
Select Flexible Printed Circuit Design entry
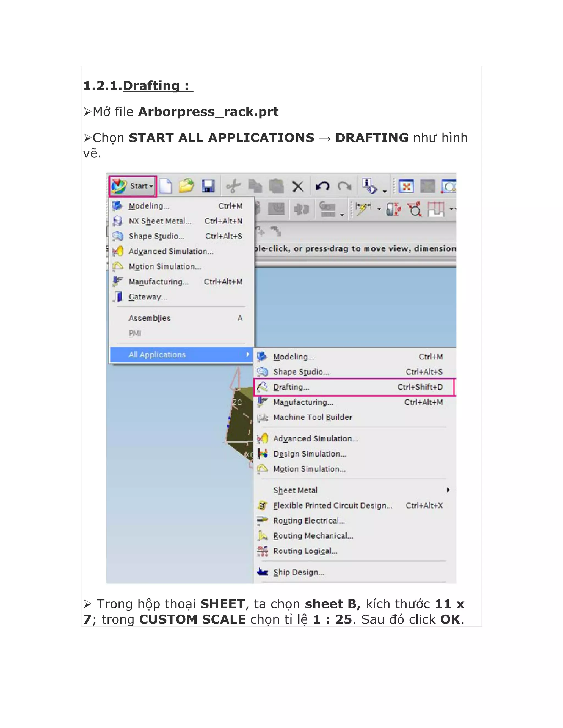[x=355, y=506]
